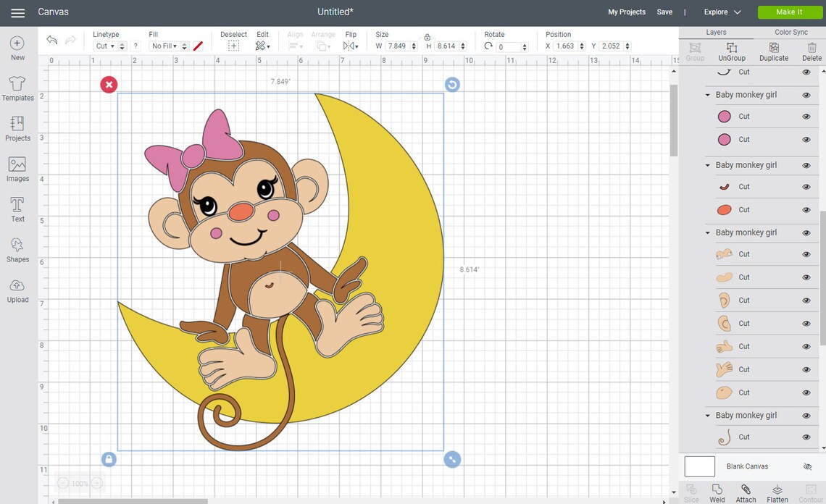Click the size lock icon to unlock proportions
826x504 pixels.
coord(427,38)
